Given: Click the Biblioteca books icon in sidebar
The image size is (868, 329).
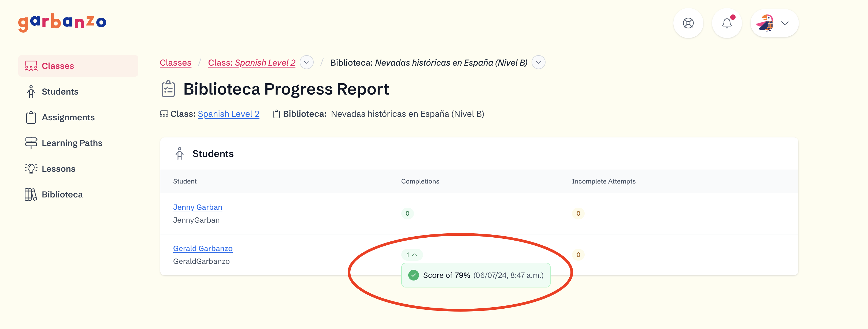Looking at the screenshot, I should (30, 194).
